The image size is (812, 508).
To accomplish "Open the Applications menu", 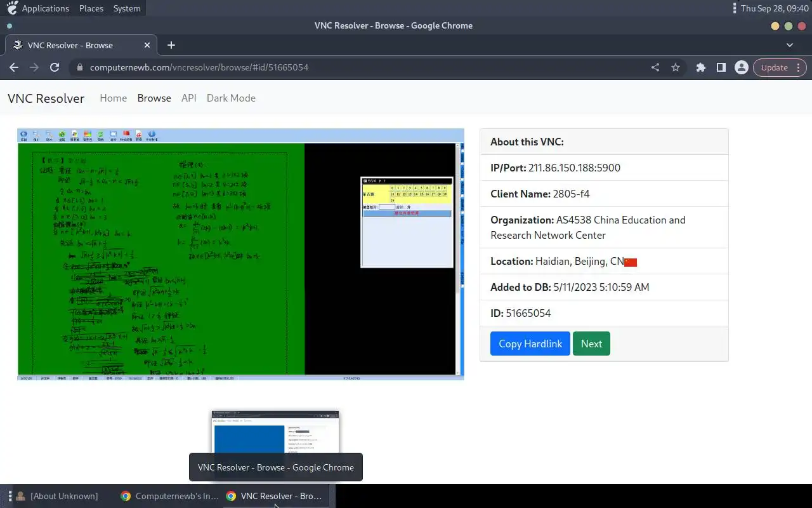I will pos(46,8).
